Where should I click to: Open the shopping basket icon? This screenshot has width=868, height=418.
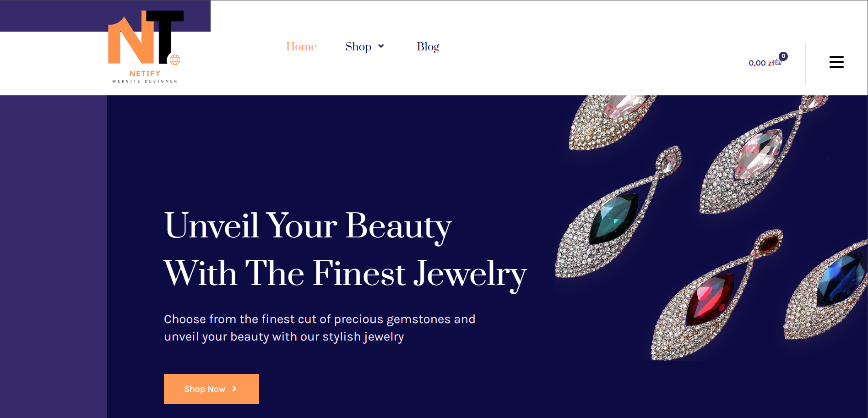pos(778,62)
